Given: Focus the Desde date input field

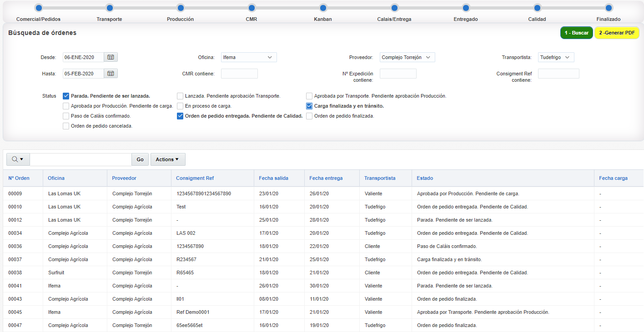Looking at the screenshot, I should (x=83, y=57).
